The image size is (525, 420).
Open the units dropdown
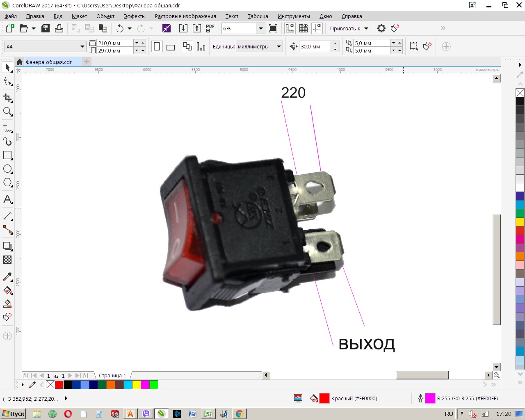pyautogui.click(x=279, y=46)
